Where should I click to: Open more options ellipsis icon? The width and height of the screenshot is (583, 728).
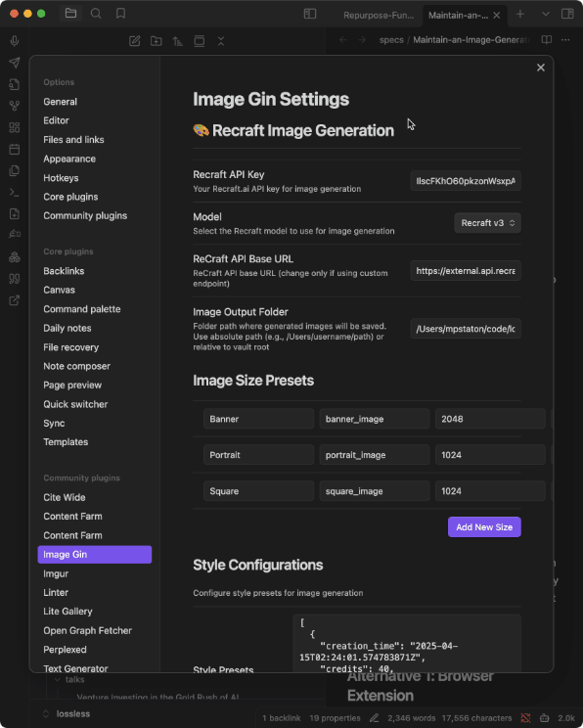tap(565, 40)
